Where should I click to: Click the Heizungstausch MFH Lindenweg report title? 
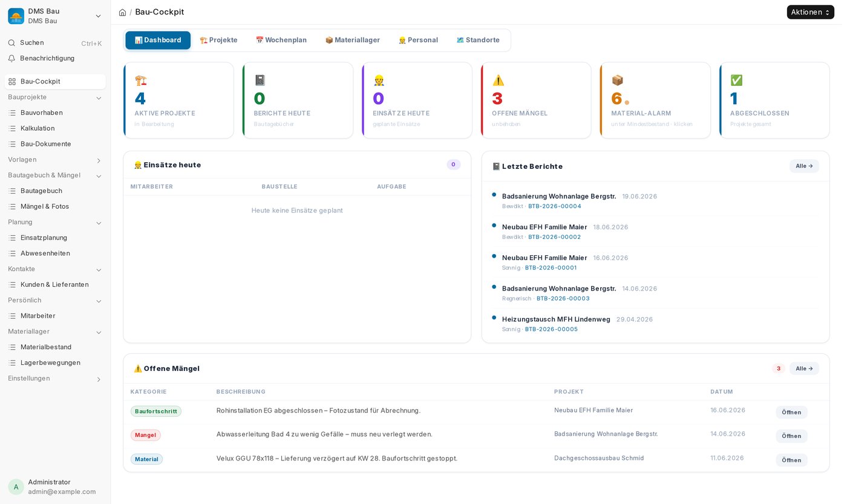(x=556, y=319)
